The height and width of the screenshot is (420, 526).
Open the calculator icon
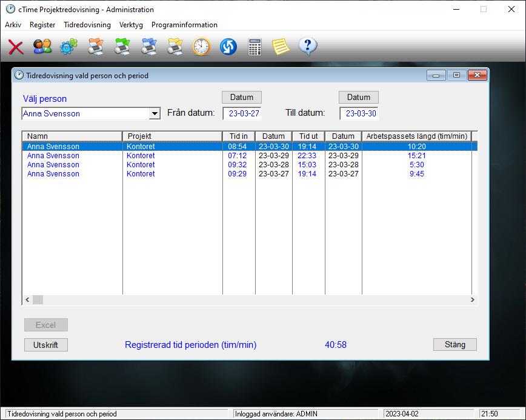255,47
